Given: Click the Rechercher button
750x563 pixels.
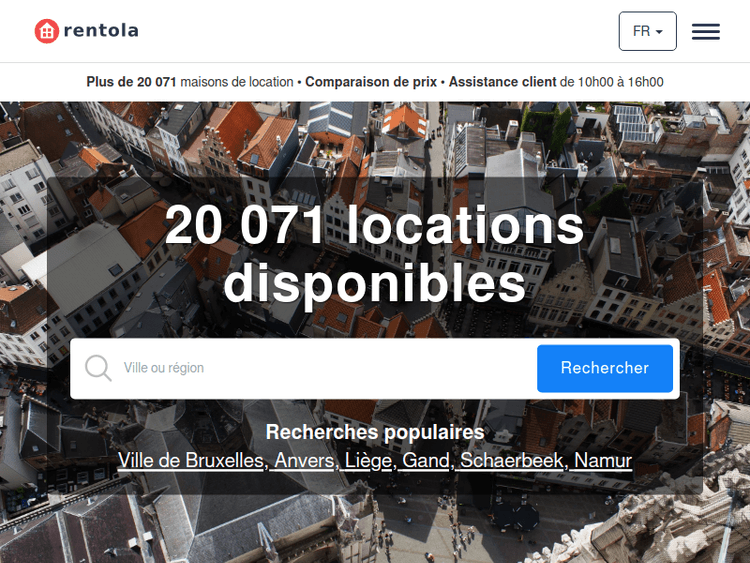Looking at the screenshot, I should tap(605, 368).
